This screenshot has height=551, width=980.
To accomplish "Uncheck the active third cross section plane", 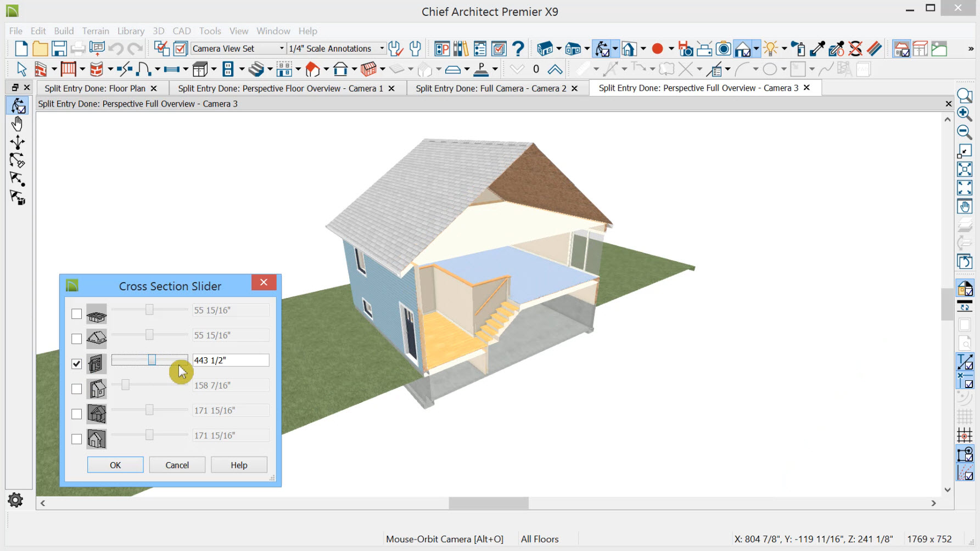I will click(x=77, y=364).
